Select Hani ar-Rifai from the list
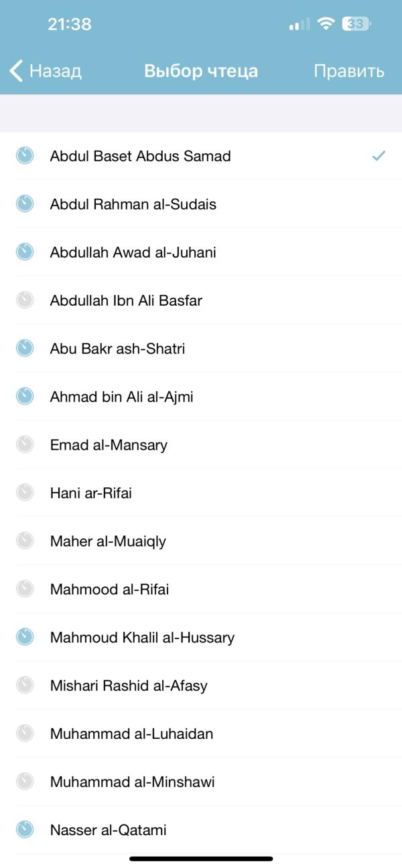This screenshot has width=402, height=868. [90, 493]
